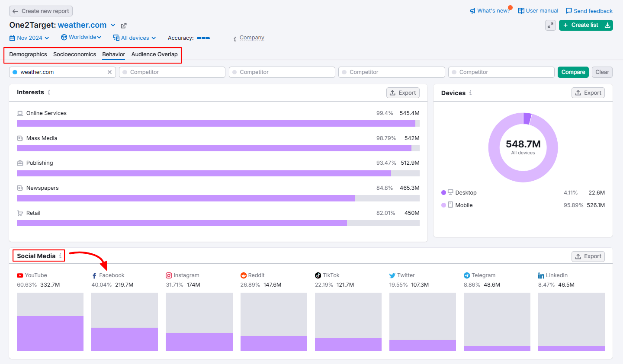Remove weather.com with the X icon

pyautogui.click(x=109, y=72)
